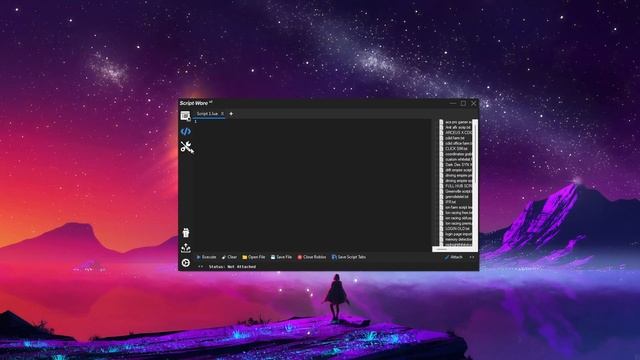Select 'Greenville script' file in list
Image resolution: width=640 pixels, height=360 pixels.
(x=456, y=191)
